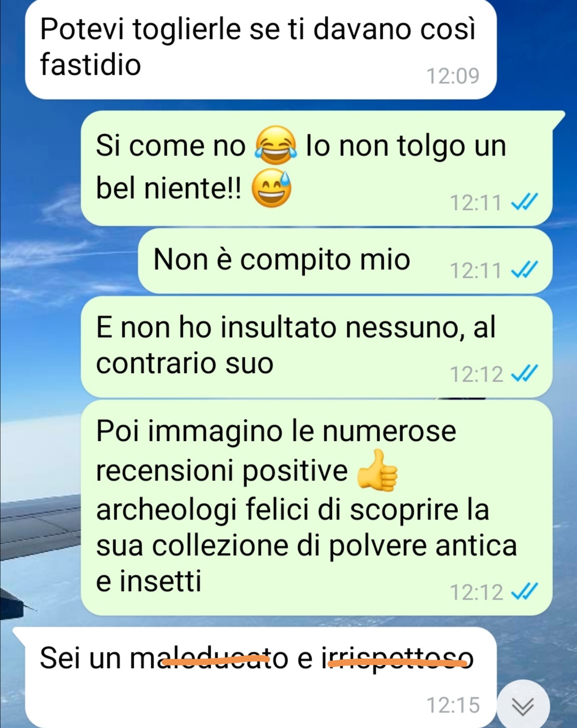Select the 'Poi immagino le numerose recensioni' message
Screen dimensions: 577x728
316,508
